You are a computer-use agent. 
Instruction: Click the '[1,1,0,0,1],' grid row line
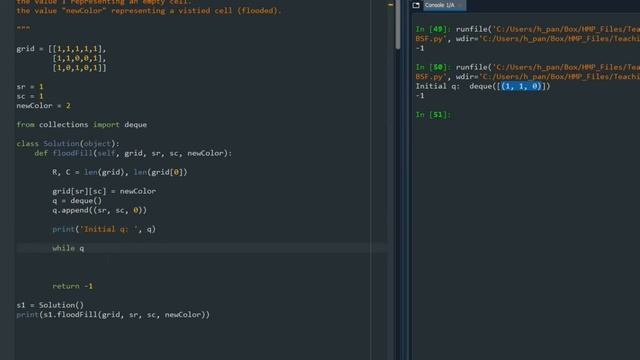tap(79, 58)
